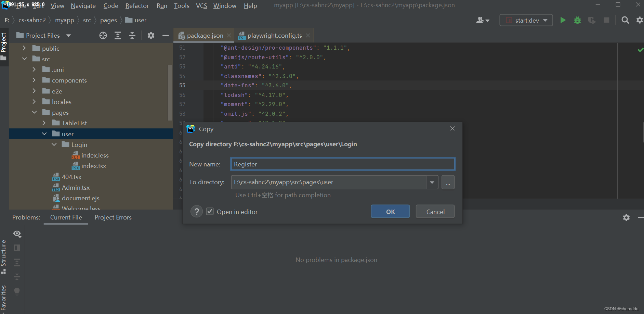Open Problems panel settings gear
This screenshot has height=314, width=644.
626,217
